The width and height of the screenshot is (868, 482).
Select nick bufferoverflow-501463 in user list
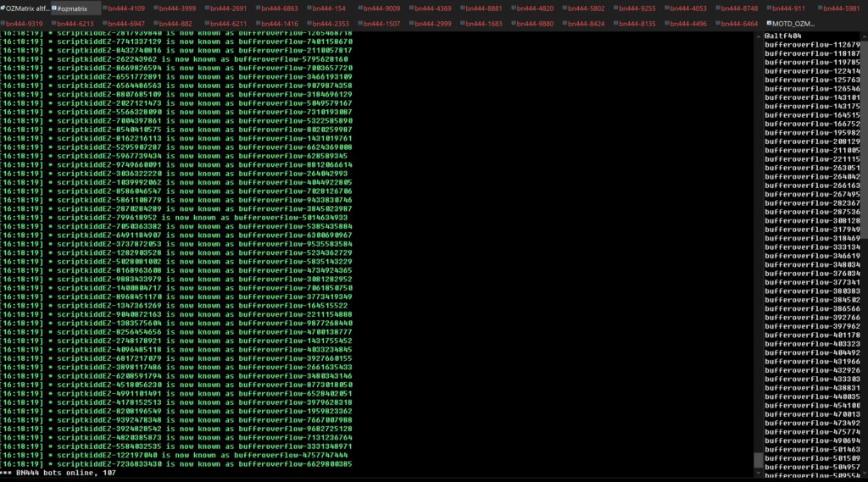click(x=812, y=450)
